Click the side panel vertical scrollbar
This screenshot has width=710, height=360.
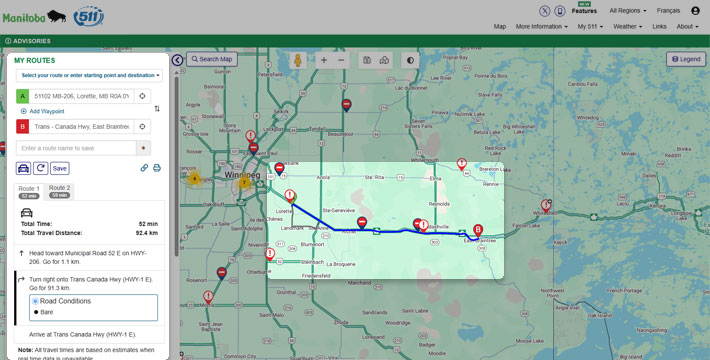[x=176, y=168]
